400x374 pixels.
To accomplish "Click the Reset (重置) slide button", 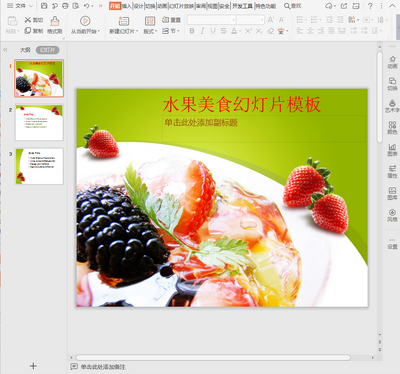I will click(171, 20).
